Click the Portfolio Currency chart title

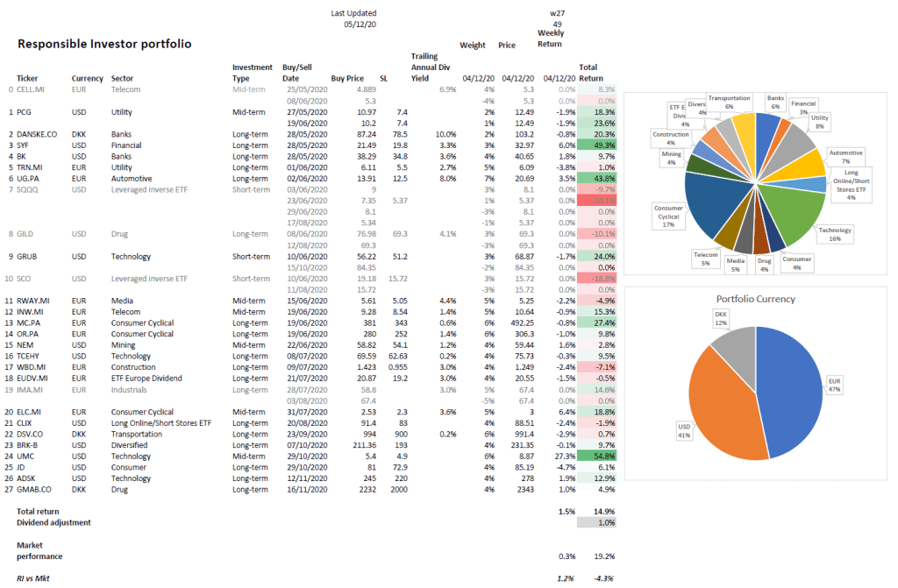(755, 298)
